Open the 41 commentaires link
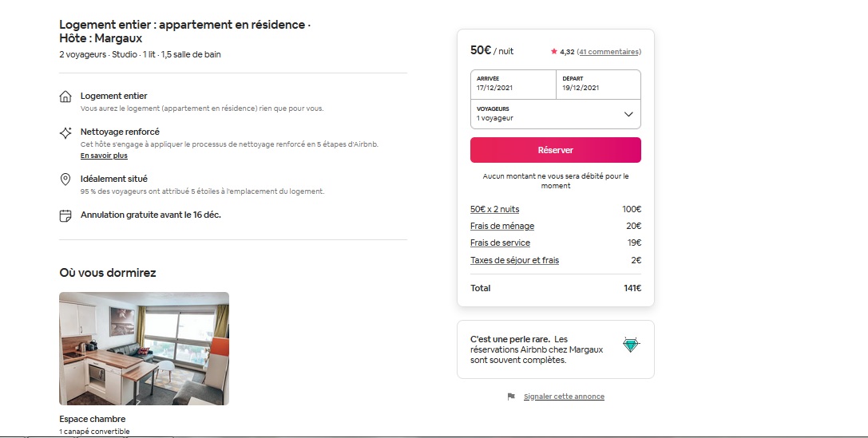The image size is (868, 438). pyautogui.click(x=609, y=51)
